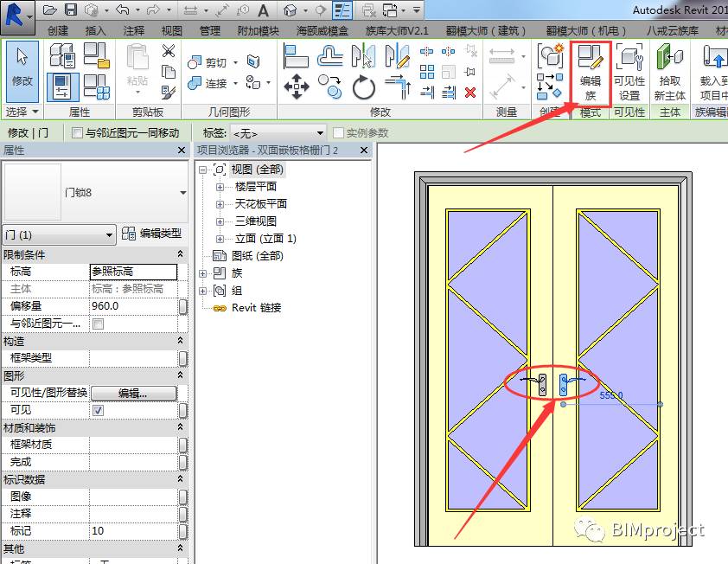Open the Visibility Settings (可见性设置) tool
Viewport: 728px width, 564px height.
pyautogui.click(x=629, y=73)
